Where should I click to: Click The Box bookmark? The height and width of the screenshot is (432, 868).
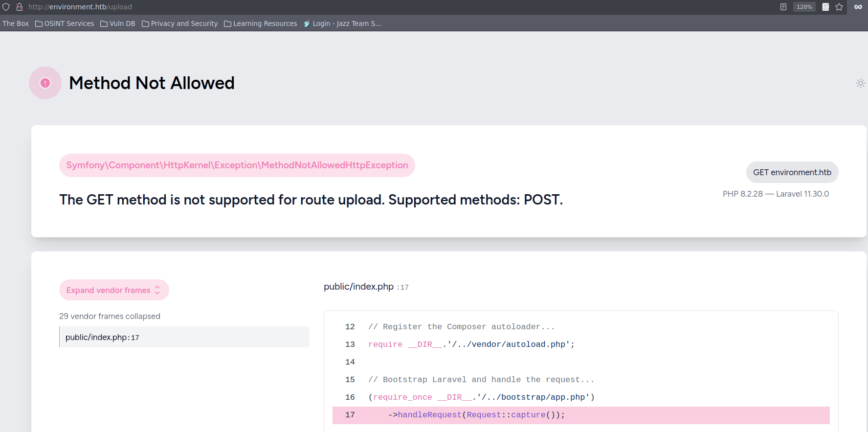click(x=16, y=23)
